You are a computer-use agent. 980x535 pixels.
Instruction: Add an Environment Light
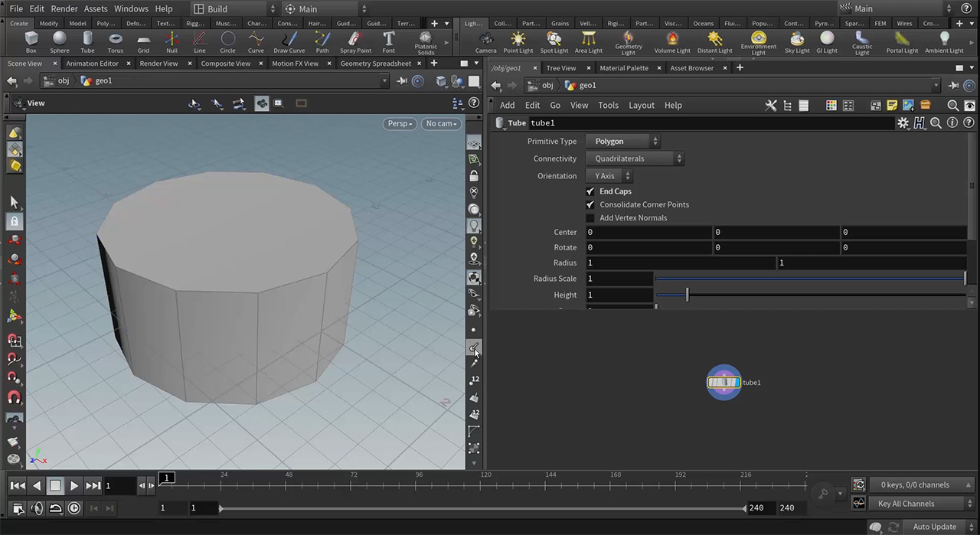point(758,42)
